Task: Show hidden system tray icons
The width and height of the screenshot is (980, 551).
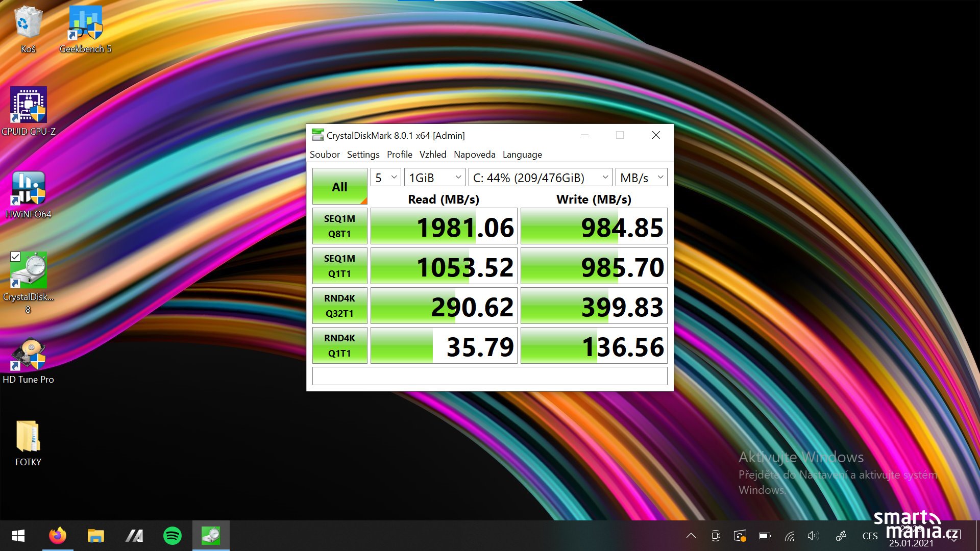Action: click(691, 536)
